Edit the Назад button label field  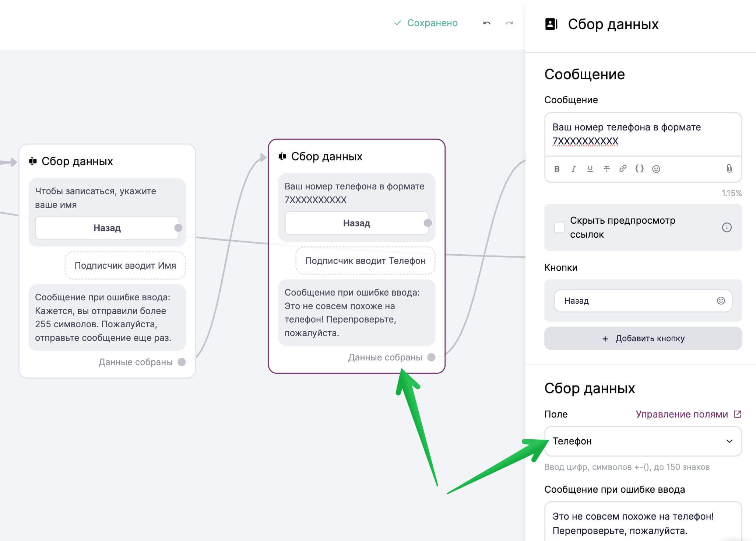[643, 301]
